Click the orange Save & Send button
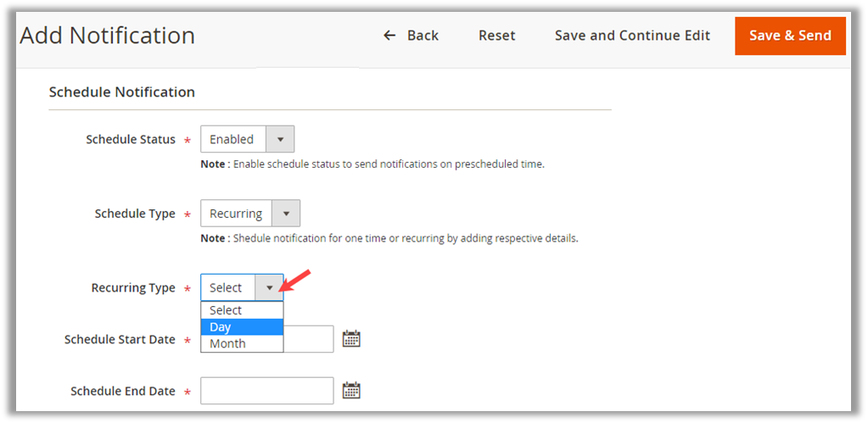The height and width of the screenshot is (423, 868). (x=790, y=36)
